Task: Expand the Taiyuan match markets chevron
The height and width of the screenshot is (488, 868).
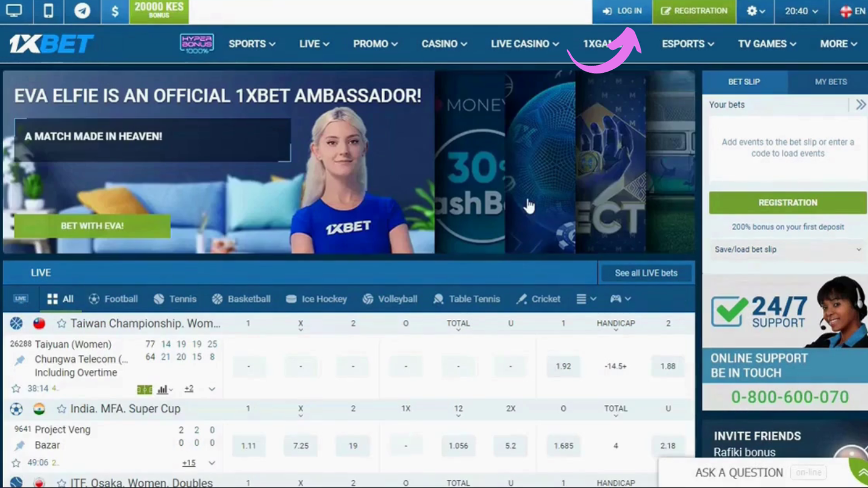Action: (212, 389)
